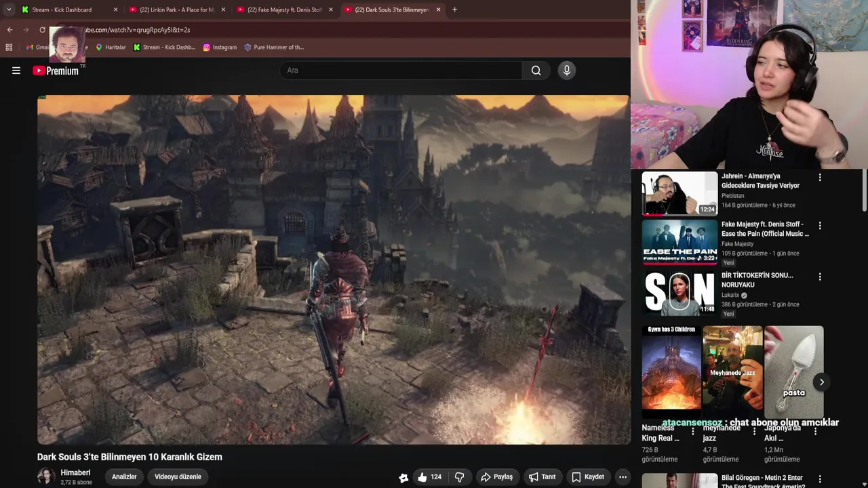Open options for Nameless King short
The image size is (868, 488).
coord(693,431)
